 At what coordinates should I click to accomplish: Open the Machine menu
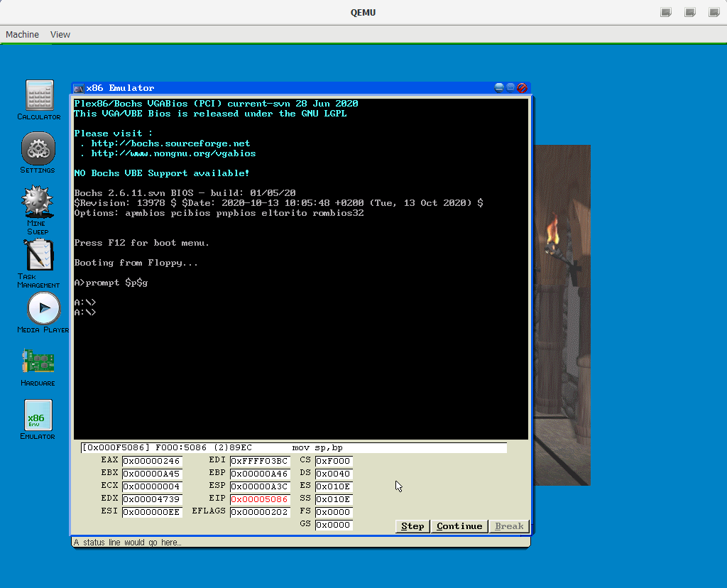pos(22,34)
